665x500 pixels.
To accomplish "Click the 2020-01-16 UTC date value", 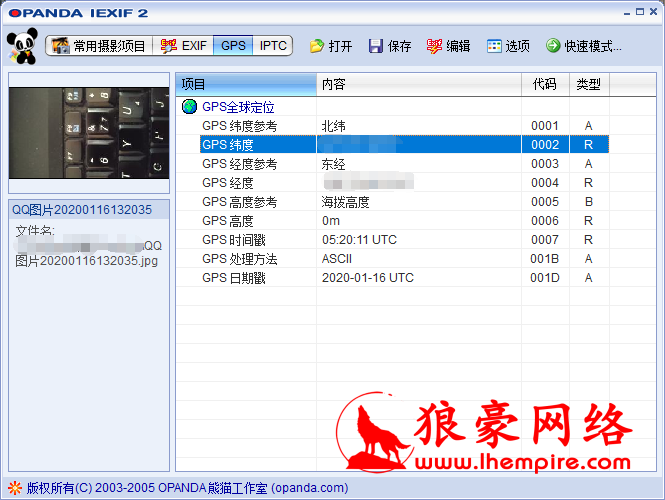I will [x=368, y=278].
